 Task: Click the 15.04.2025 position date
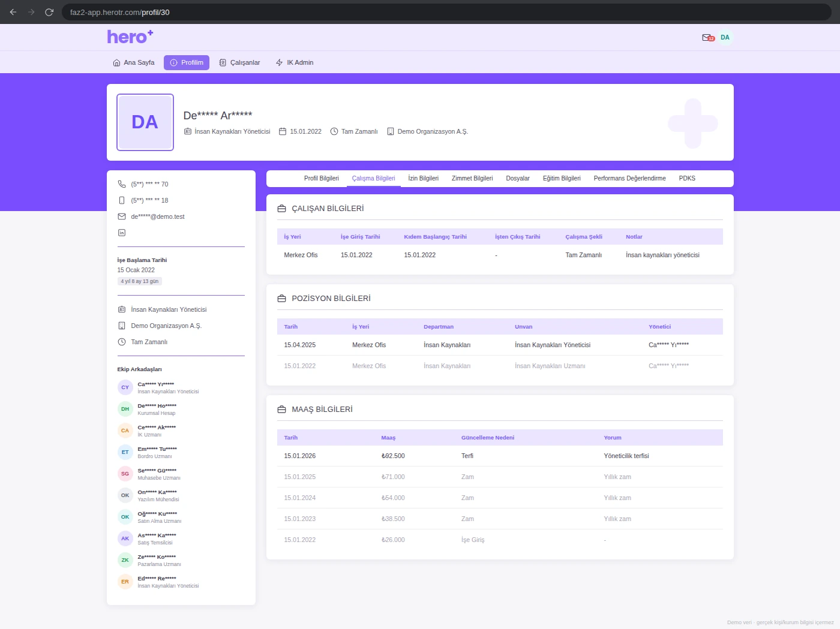click(x=300, y=345)
